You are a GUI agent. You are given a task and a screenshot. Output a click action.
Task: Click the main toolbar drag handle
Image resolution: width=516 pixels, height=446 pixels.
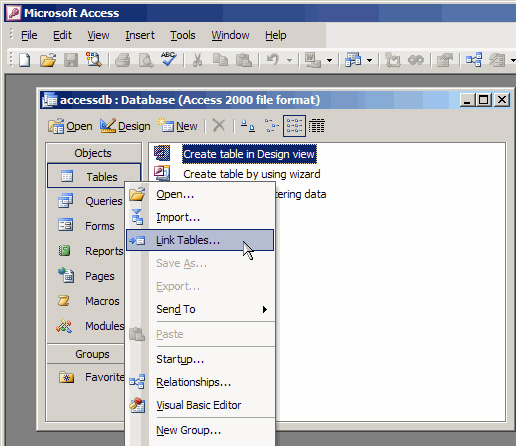click(11, 60)
